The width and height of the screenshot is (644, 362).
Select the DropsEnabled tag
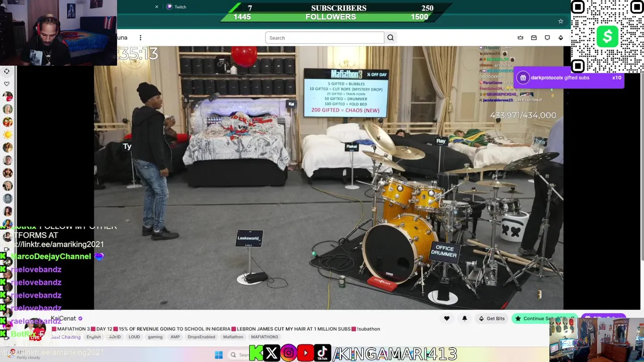pos(201,337)
